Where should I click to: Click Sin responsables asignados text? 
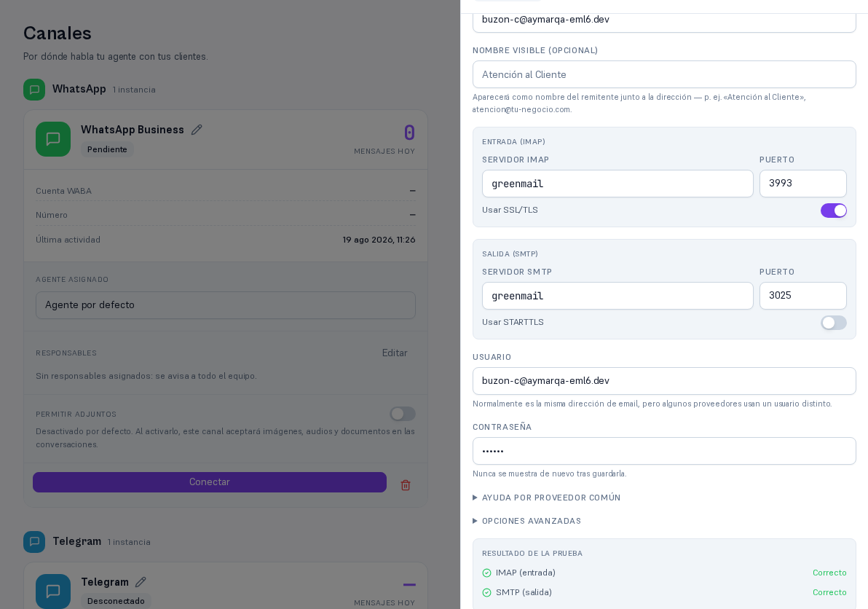(x=146, y=376)
